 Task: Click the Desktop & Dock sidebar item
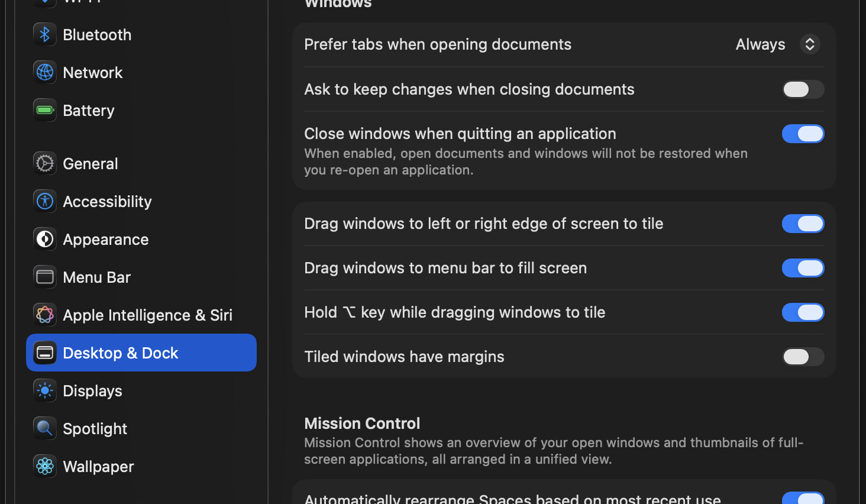pos(141,353)
